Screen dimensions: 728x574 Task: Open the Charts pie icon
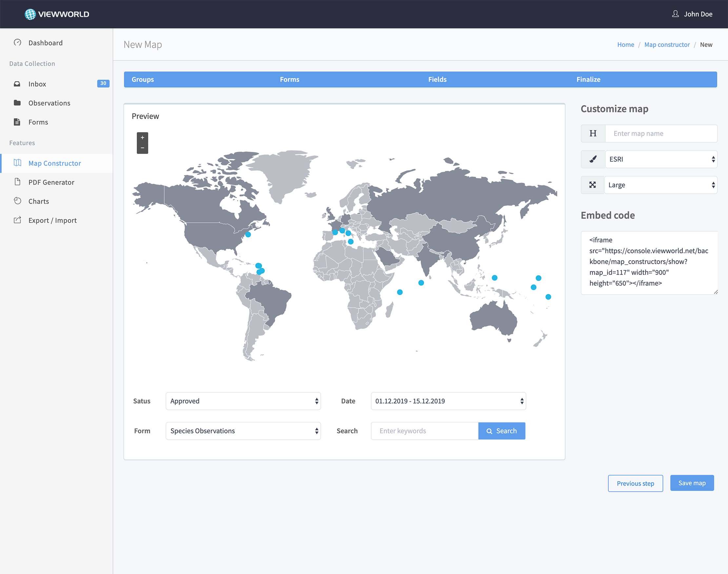tap(17, 201)
